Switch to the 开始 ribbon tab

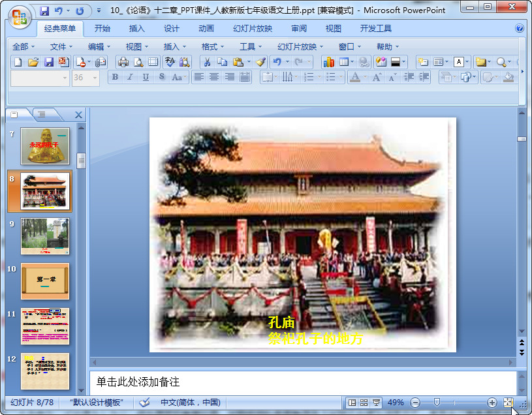tap(102, 29)
